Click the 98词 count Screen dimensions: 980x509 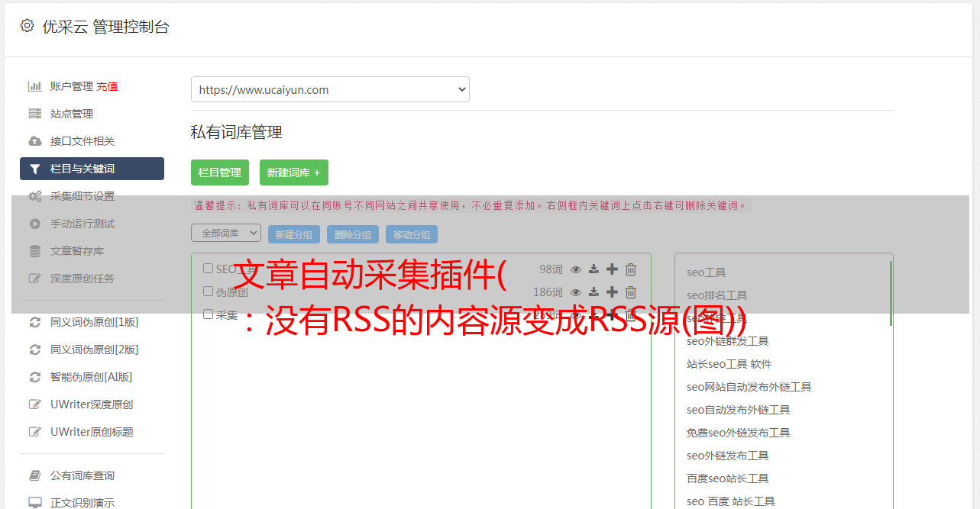tap(551, 269)
